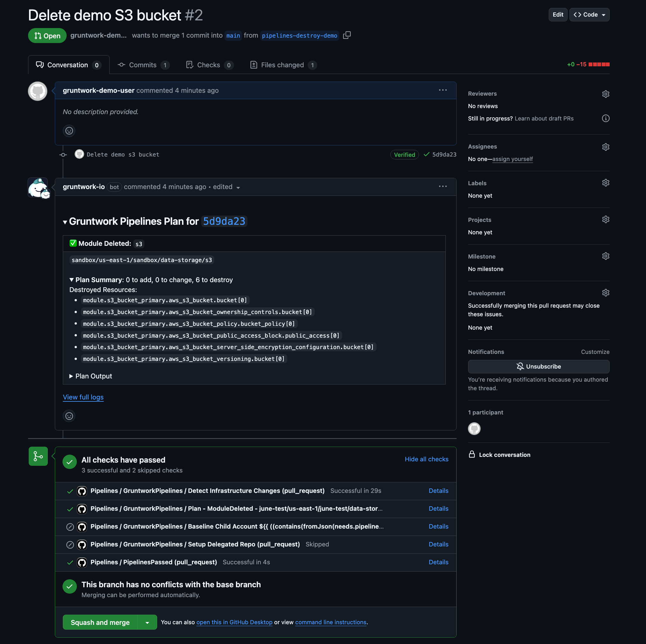Click GitHub icon on PipelinesPassed check
This screenshot has height=644, width=646.
click(82, 562)
